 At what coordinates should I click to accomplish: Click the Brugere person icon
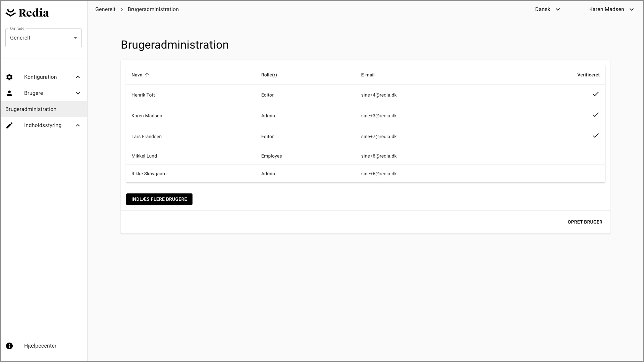pyautogui.click(x=9, y=93)
